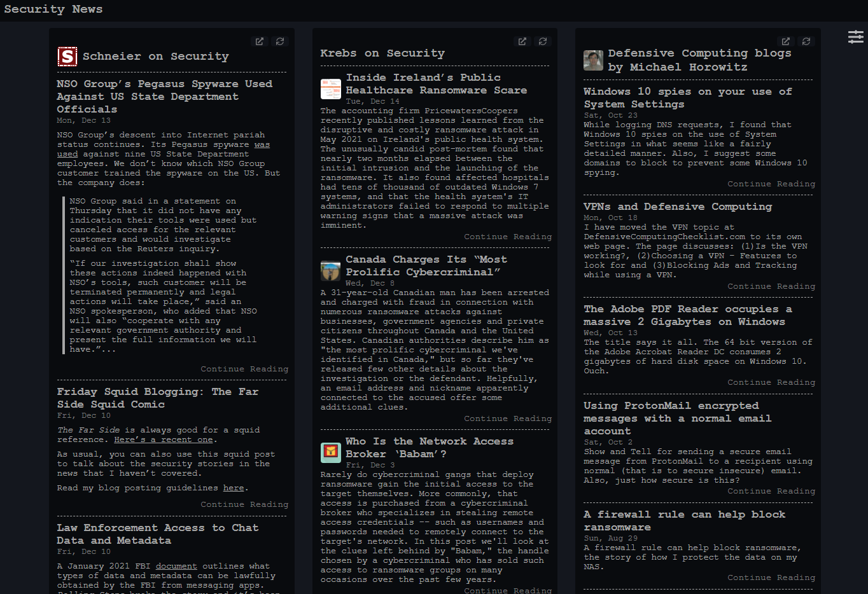Click the Babam article thumbnail

point(330,452)
